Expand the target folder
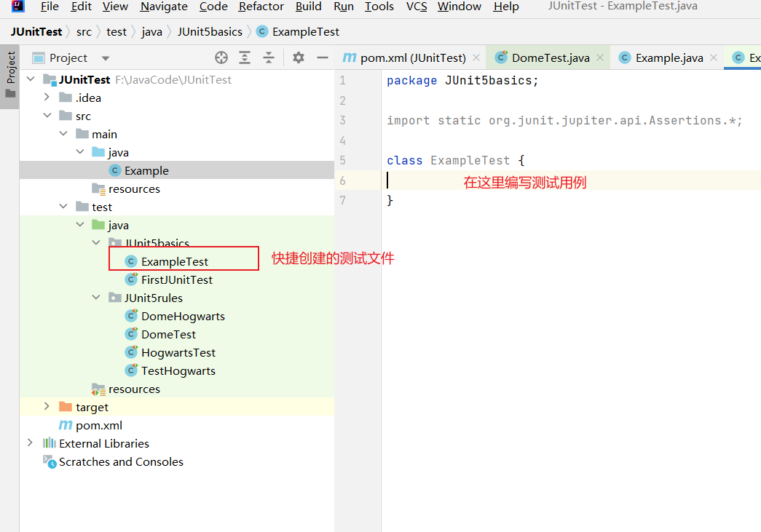Screen dimensions: 761x532 [x=47, y=407]
